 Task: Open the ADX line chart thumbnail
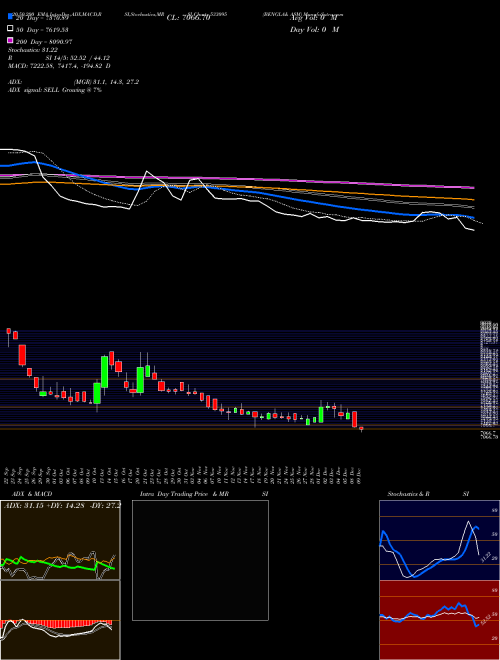pyautogui.click(x=60, y=540)
